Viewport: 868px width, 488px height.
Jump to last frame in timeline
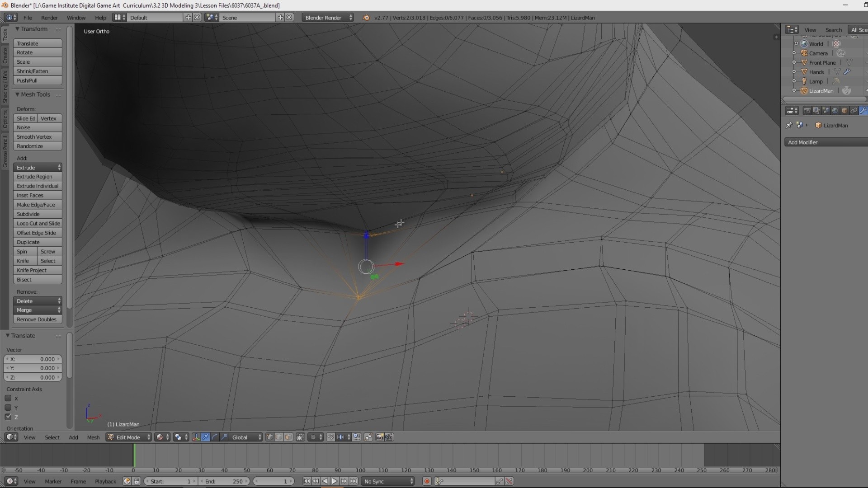(354, 481)
